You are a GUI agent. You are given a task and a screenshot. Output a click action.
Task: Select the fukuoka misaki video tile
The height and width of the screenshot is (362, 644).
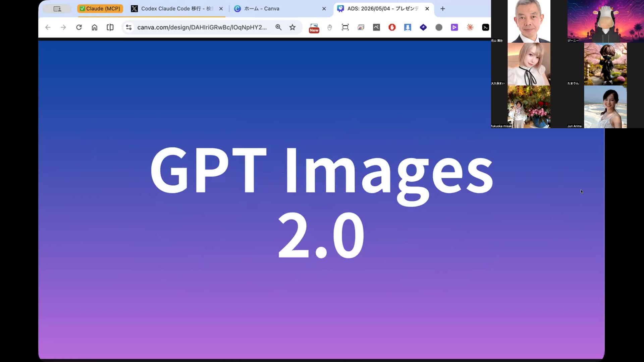(x=529, y=107)
